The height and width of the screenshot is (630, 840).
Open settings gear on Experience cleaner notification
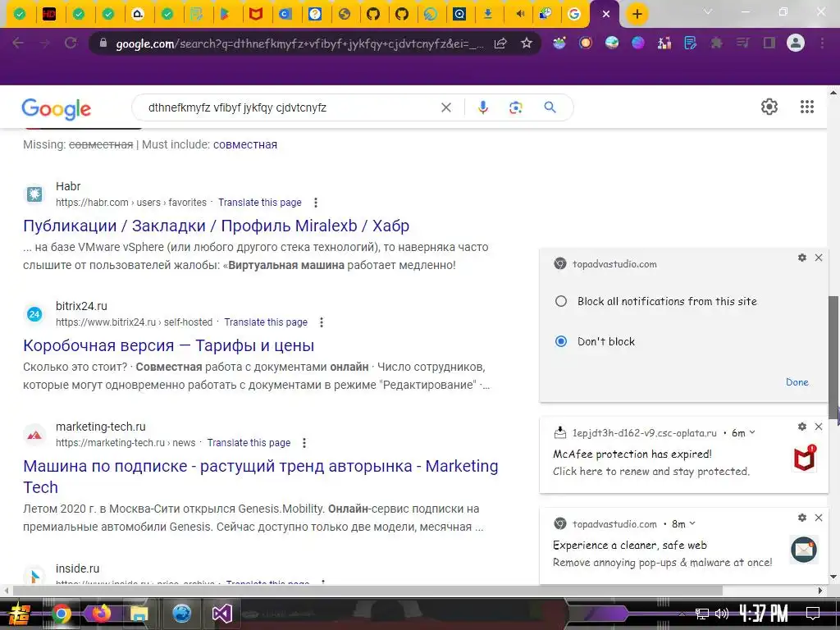point(802,518)
